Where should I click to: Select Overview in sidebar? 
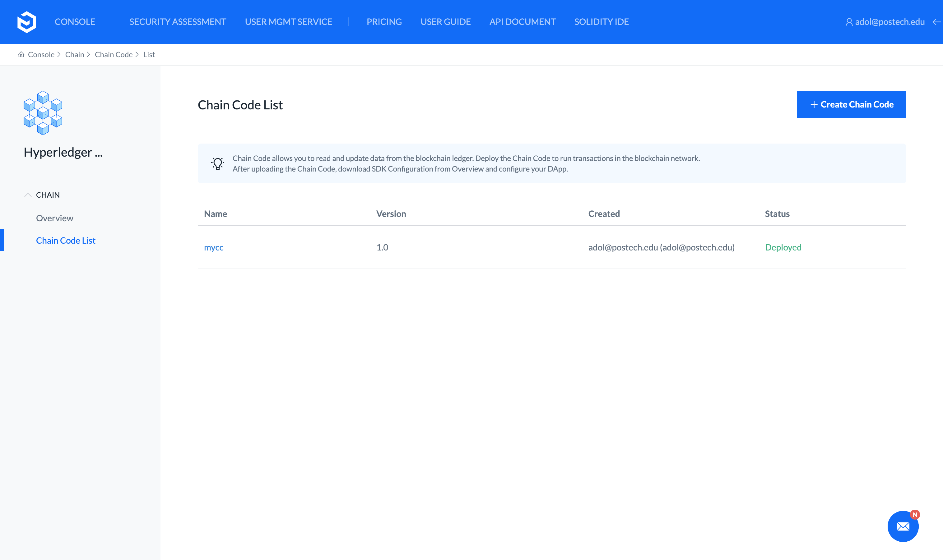55,218
